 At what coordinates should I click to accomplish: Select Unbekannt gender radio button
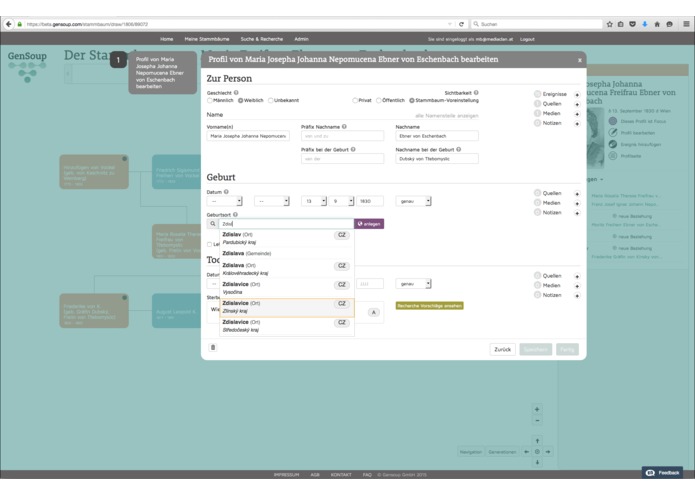click(x=270, y=101)
